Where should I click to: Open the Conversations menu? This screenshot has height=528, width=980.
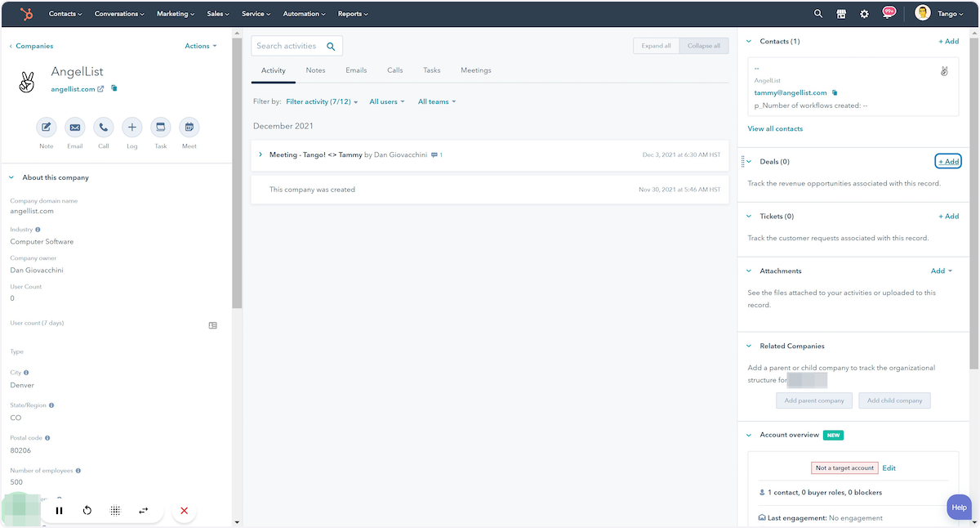pyautogui.click(x=119, y=14)
